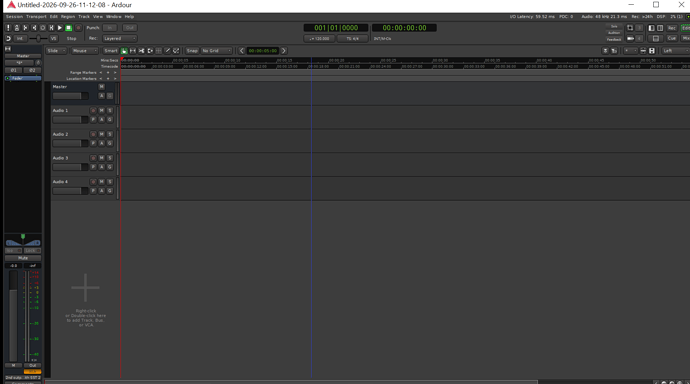This screenshot has height=384, width=690.
Task: Nudge earlier with left arrow button
Action: (x=242, y=51)
